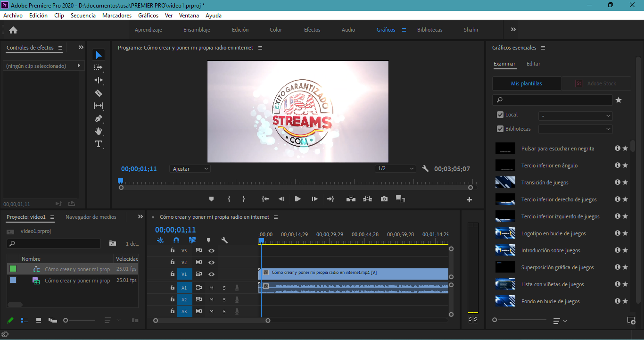The width and height of the screenshot is (644, 340).
Task: Click the Home icon
Action: (x=13, y=30)
